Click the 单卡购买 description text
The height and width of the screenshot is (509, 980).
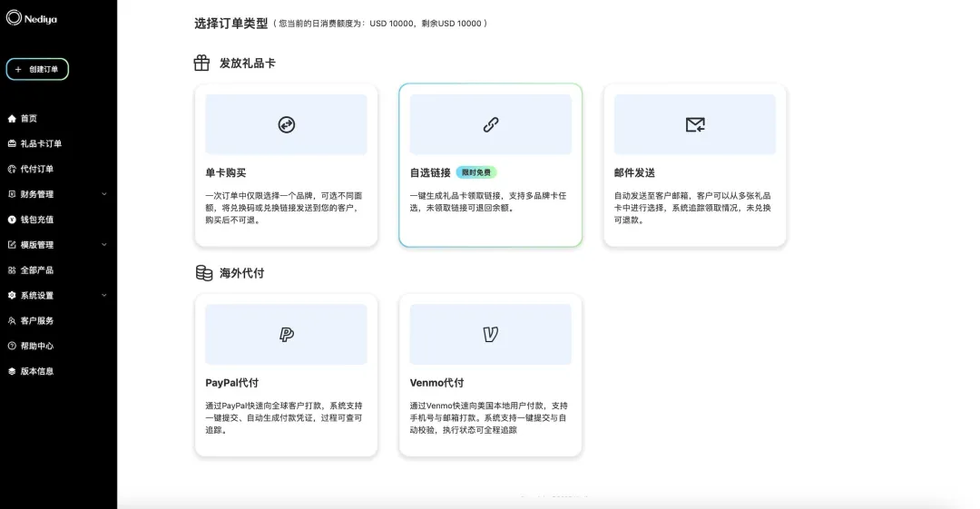coord(284,208)
